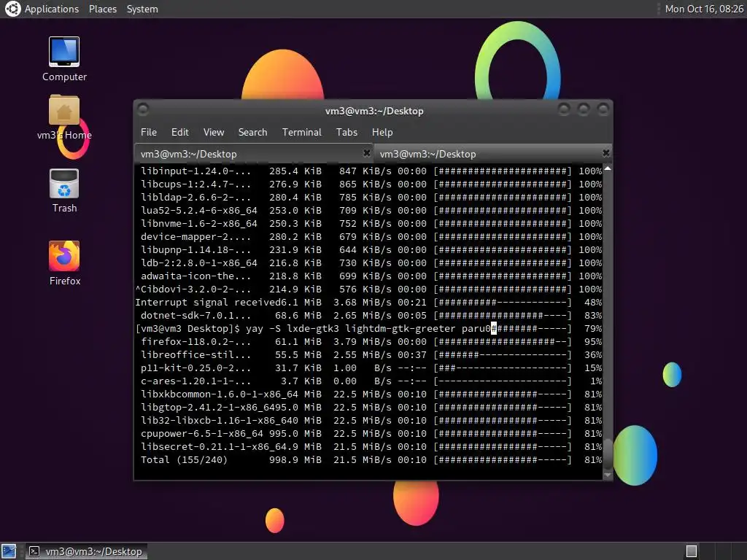Open the Terminal menu in the menu bar

click(x=301, y=133)
